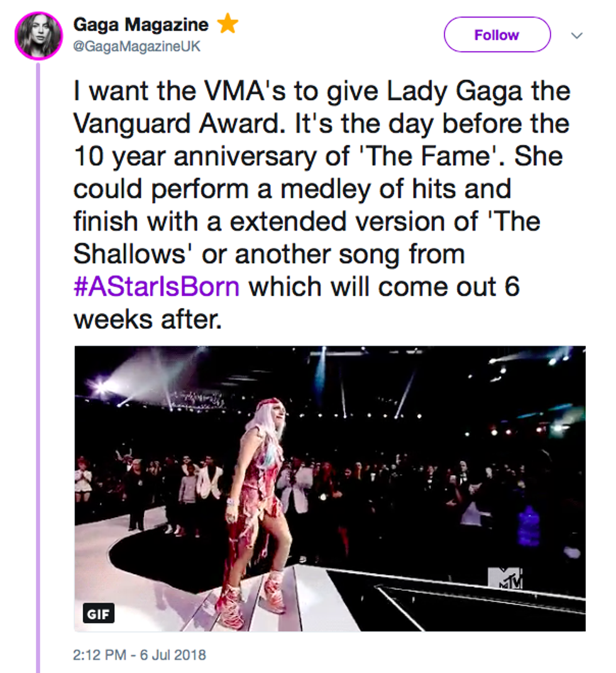Play the GIF of the VMA stage
616x673 pixels.
[x=329, y=488]
